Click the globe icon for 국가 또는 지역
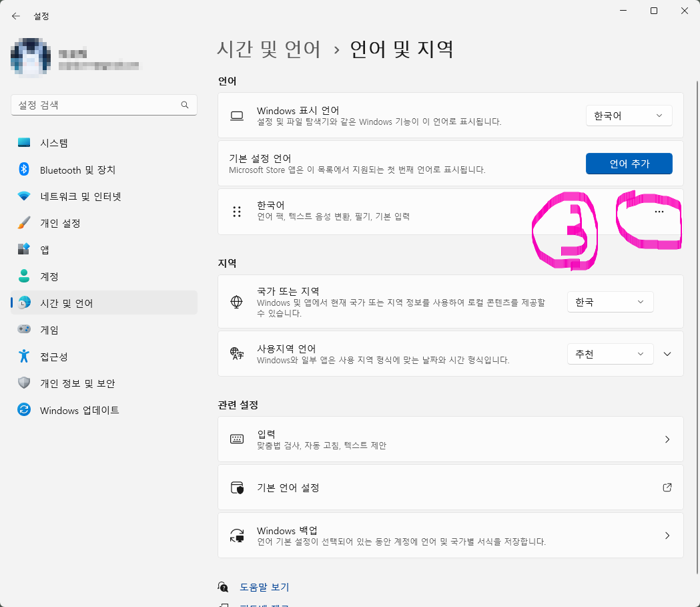This screenshot has height=607, width=700. pos(236,302)
